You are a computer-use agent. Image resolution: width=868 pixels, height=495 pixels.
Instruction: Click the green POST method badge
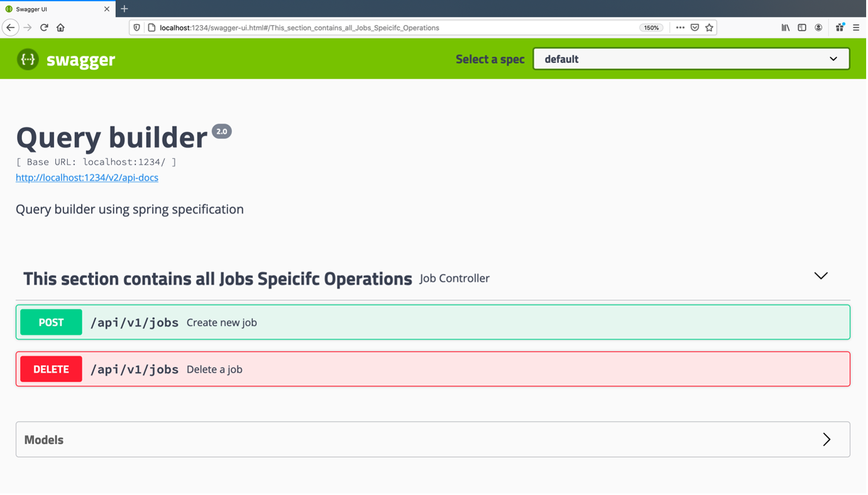pos(51,322)
